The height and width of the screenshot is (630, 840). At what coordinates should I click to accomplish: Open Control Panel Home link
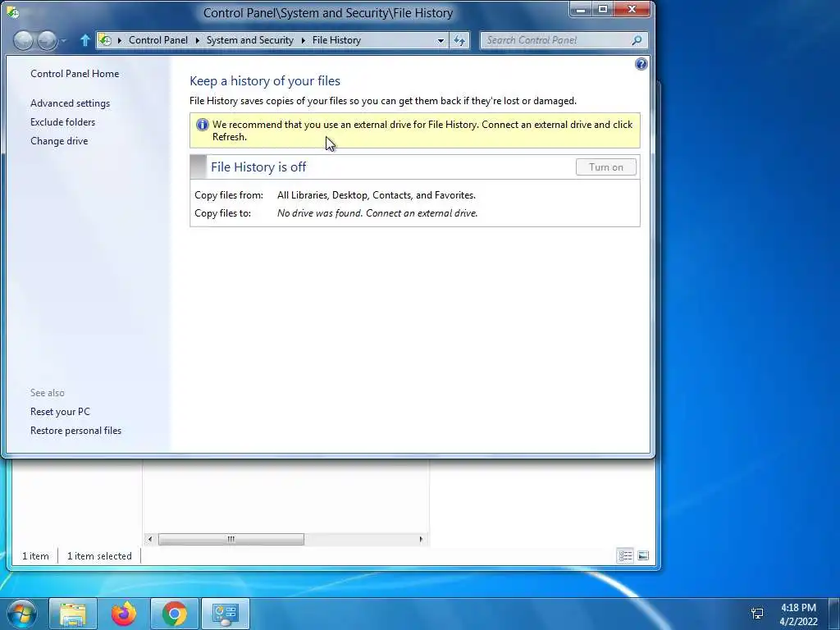[75, 73]
